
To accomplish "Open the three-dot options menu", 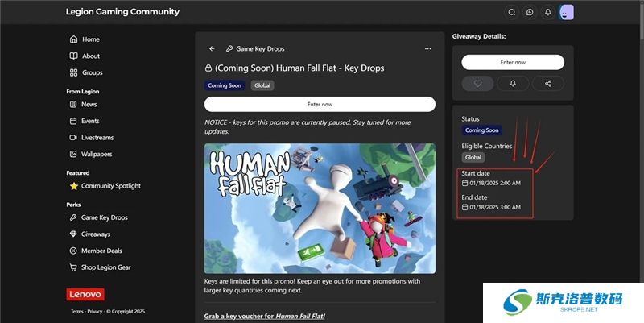I will [x=427, y=48].
